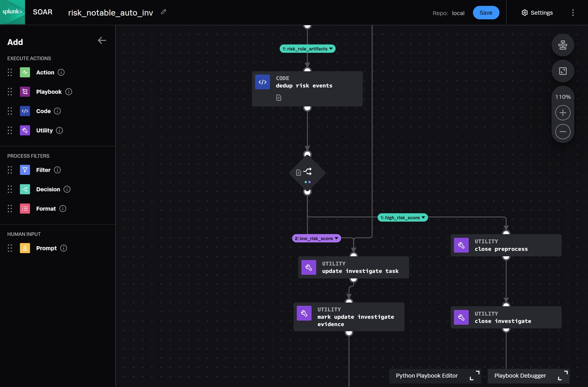Grab the drag handle beside Action
The image size is (588, 387).
click(10, 72)
